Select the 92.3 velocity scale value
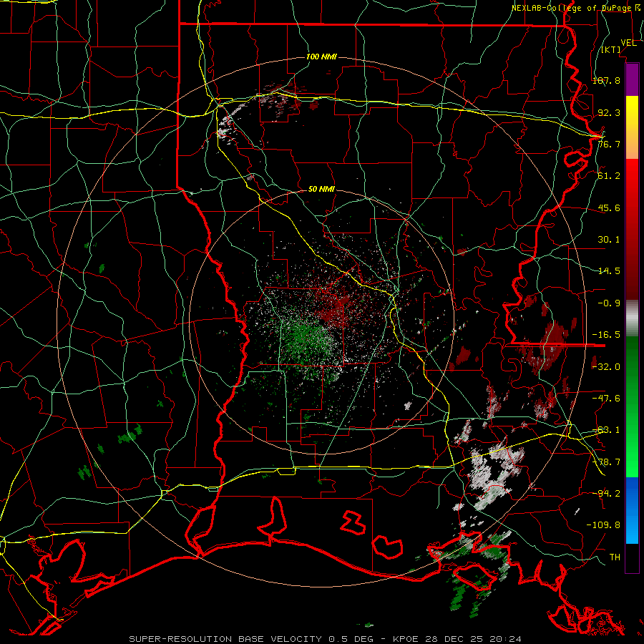 pos(609,112)
